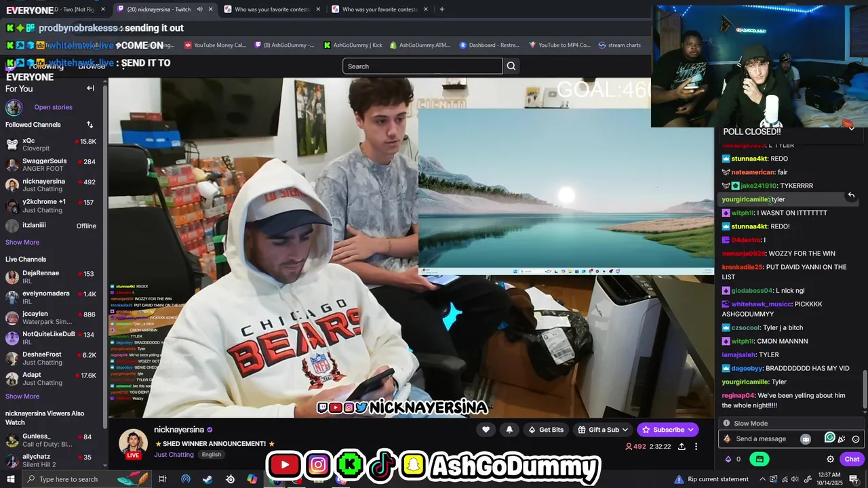868x488 pixels.
Task: Open SwaggerSouls channel in sidebar
Action: coord(51,165)
